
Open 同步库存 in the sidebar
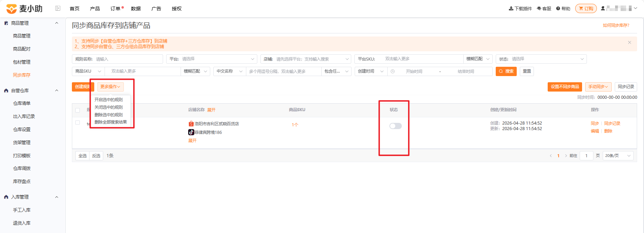tap(22, 75)
